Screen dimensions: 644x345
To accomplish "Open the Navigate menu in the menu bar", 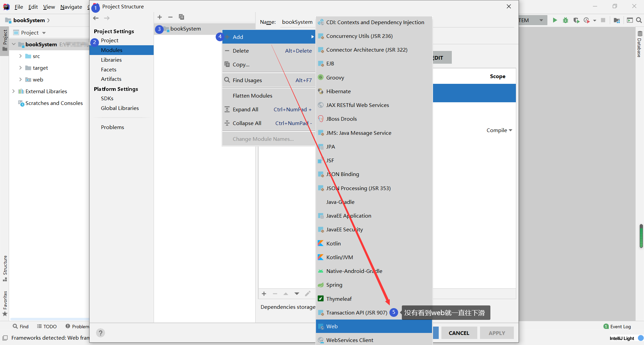I will [71, 7].
